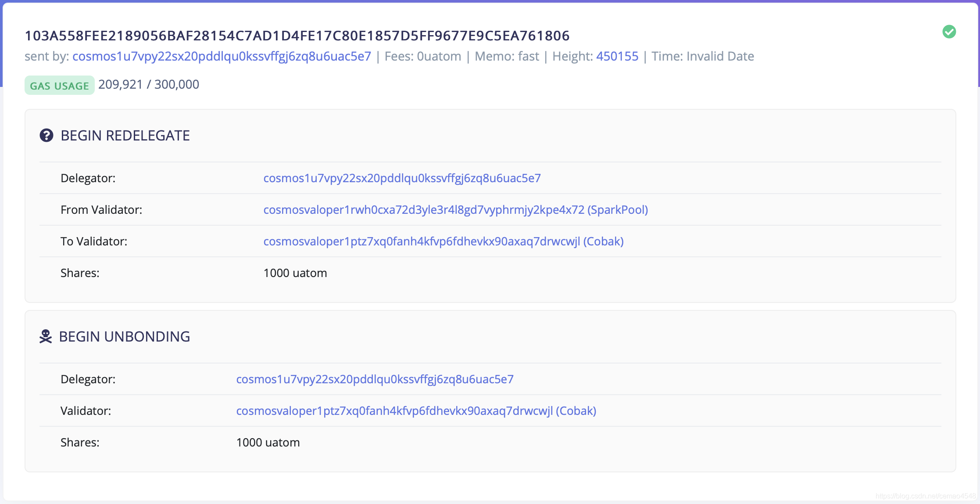The width and height of the screenshot is (980, 504).
Task: Open the SparkPool From Validator link
Action: (x=455, y=210)
